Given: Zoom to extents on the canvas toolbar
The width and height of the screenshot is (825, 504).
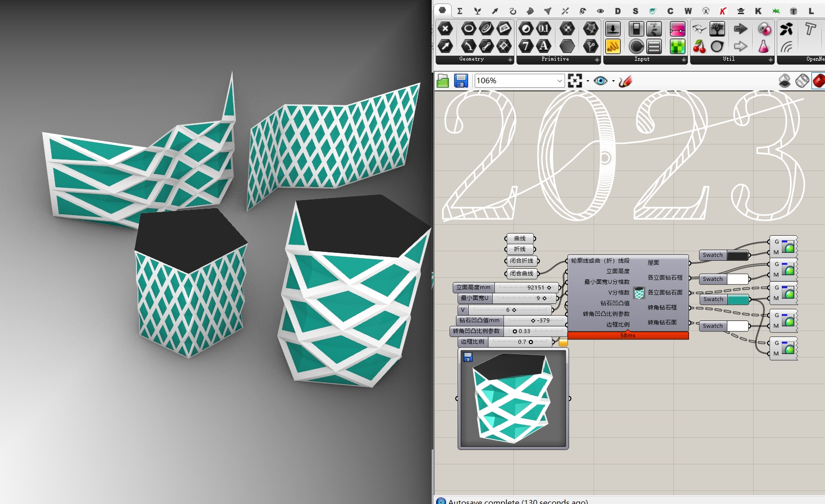Looking at the screenshot, I should [x=575, y=81].
